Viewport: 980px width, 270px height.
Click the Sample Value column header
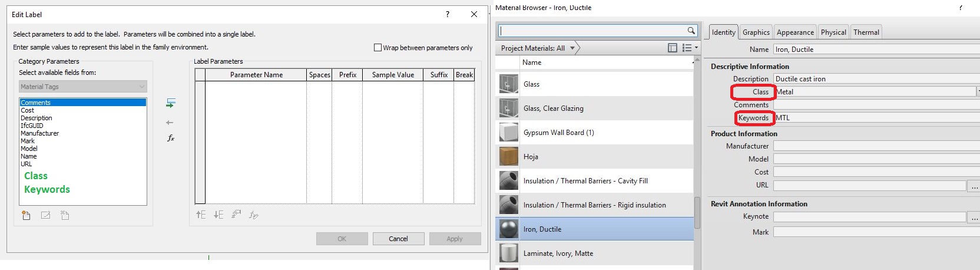coord(393,75)
